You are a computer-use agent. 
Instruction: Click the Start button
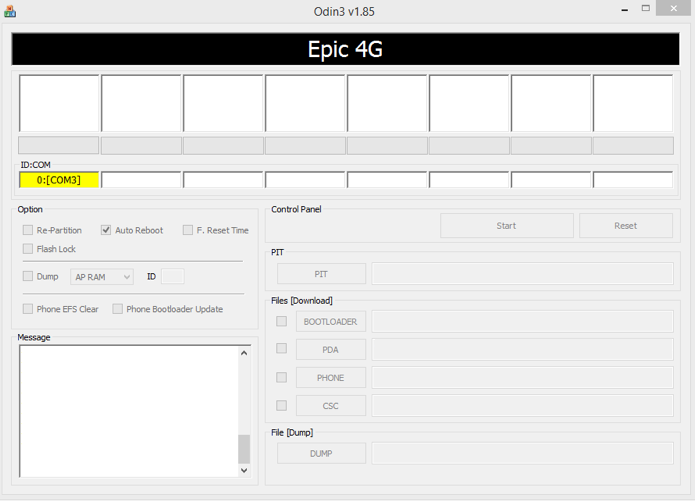pos(507,226)
